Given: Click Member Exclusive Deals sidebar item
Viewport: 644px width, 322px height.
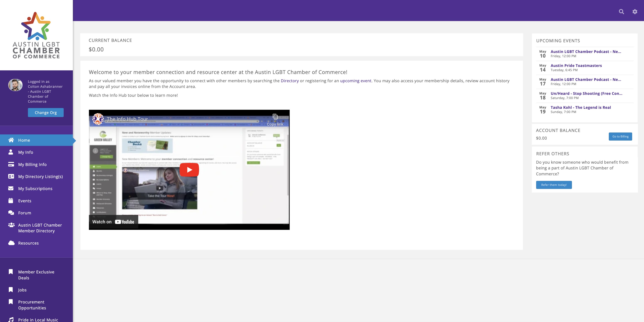Looking at the screenshot, I should 36,274.
